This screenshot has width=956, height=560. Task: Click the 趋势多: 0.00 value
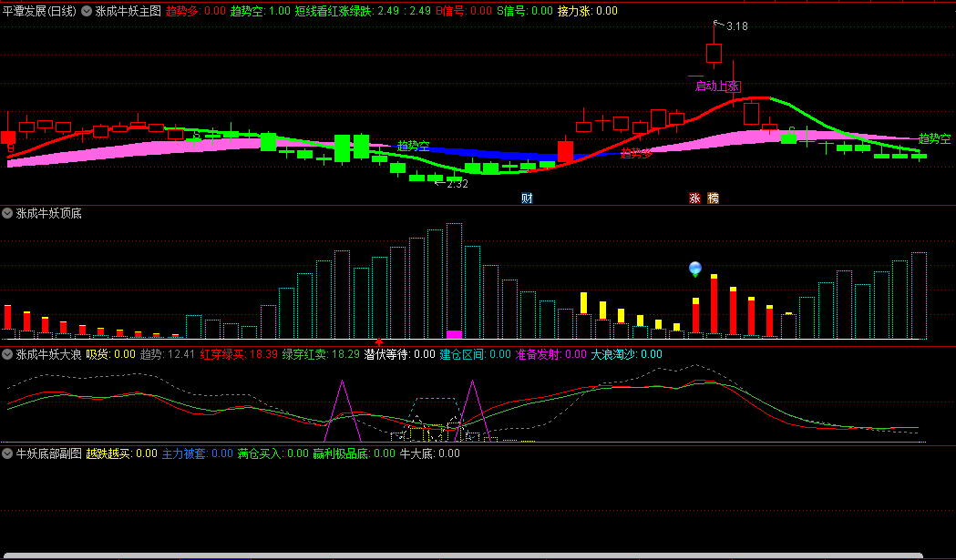click(195, 11)
